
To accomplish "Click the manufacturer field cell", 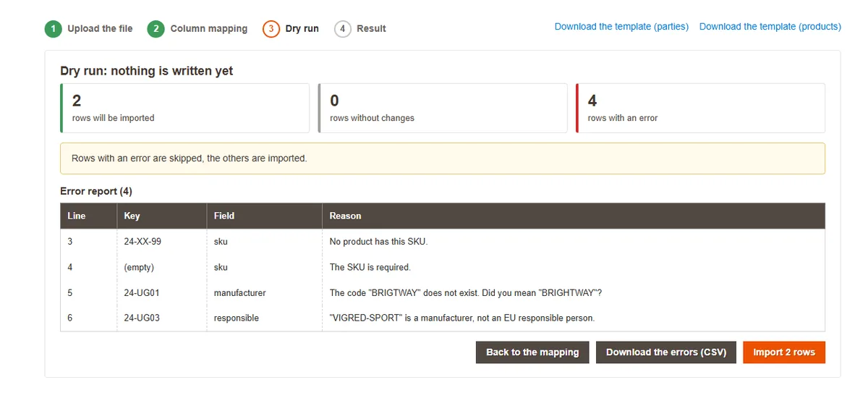I will pos(264,293).
